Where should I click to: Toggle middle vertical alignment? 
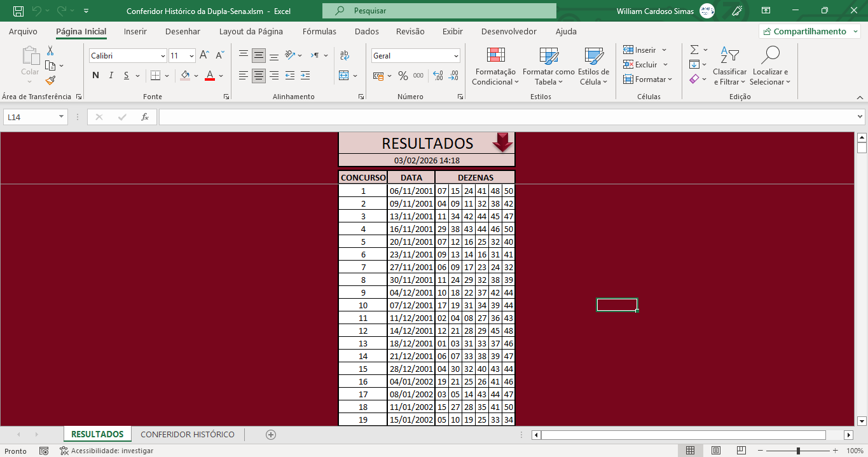pos(259,55)
